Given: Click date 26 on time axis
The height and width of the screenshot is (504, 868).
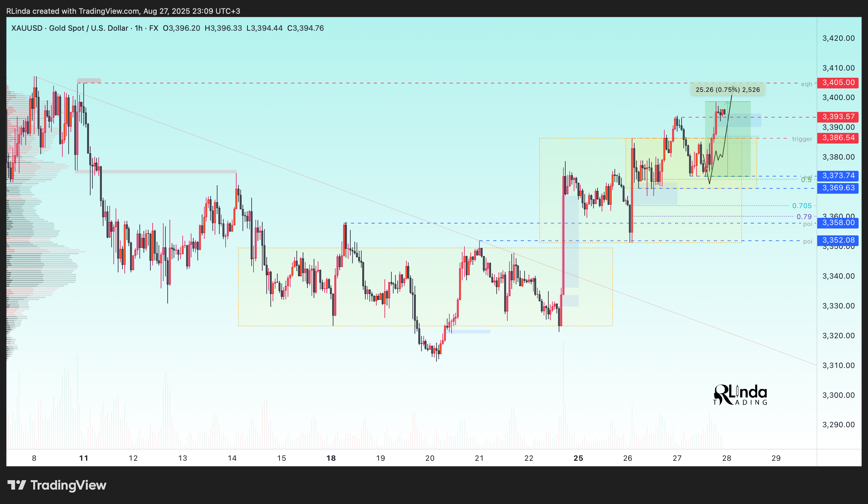Looking at the screenshot, I should (628, 458).
